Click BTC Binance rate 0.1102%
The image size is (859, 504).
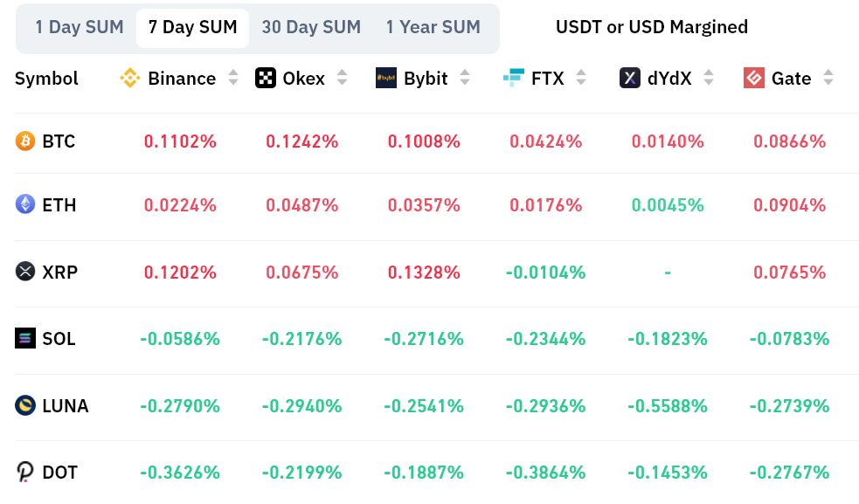[x=180, y=141]
